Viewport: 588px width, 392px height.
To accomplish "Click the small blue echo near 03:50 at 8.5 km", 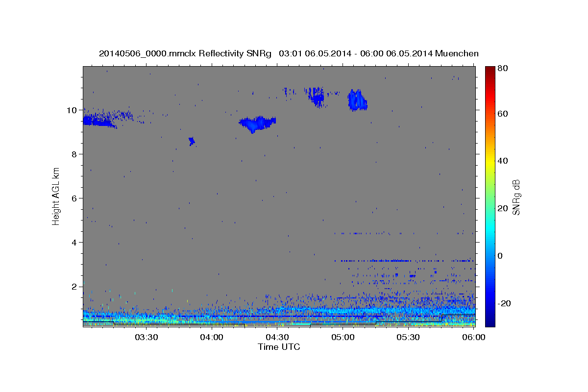I will 192,141.
